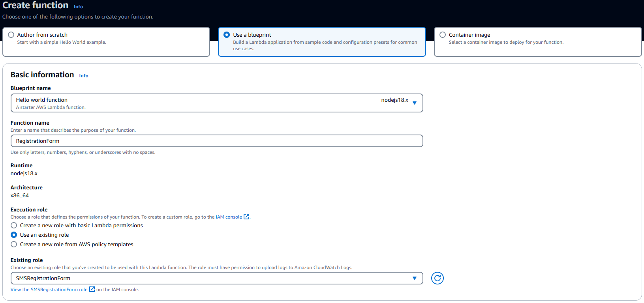Choose Create a new role with basic Lambda permissions

[14, 225]
